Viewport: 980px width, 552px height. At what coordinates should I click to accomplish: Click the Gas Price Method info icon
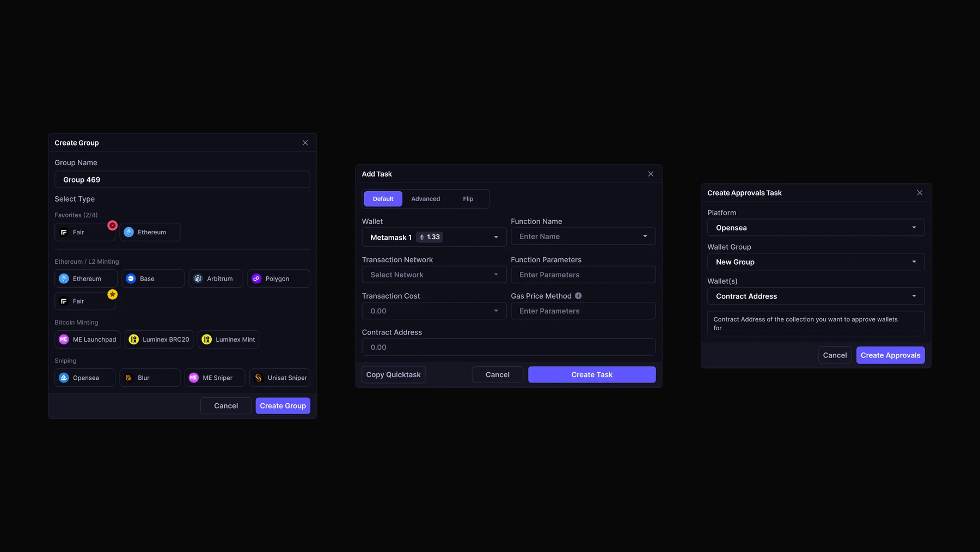click(x=578, y=296)
